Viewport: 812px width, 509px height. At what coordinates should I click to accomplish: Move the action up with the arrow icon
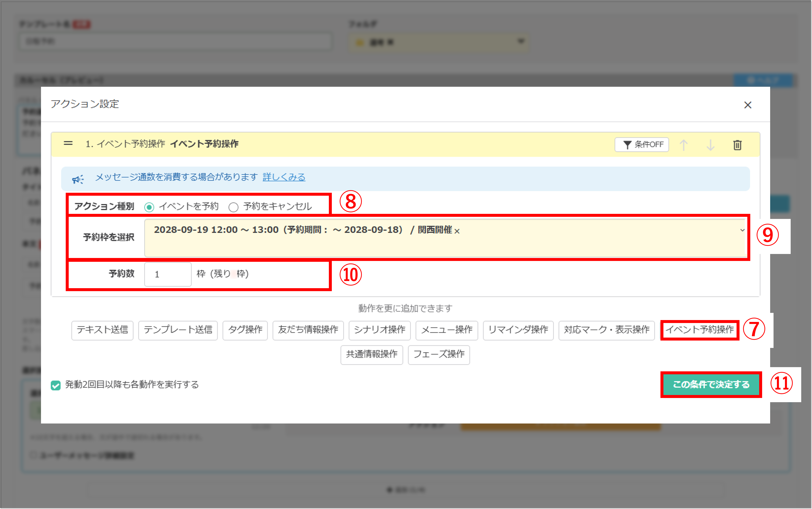tap(684, 145)
